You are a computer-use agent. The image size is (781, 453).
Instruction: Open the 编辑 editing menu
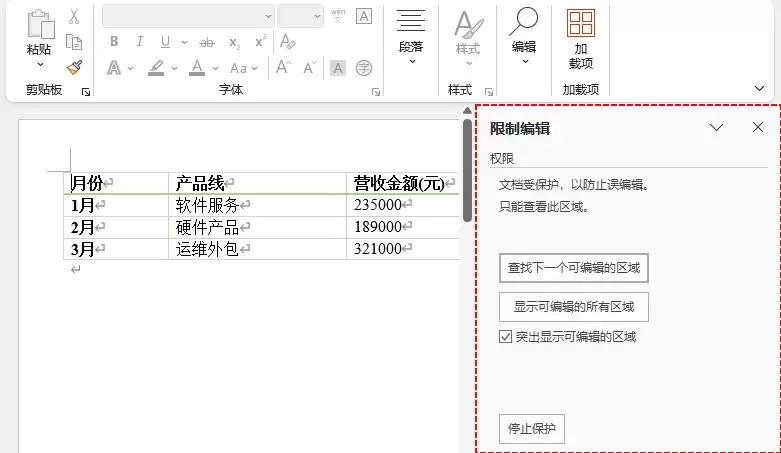coord(524,36)
